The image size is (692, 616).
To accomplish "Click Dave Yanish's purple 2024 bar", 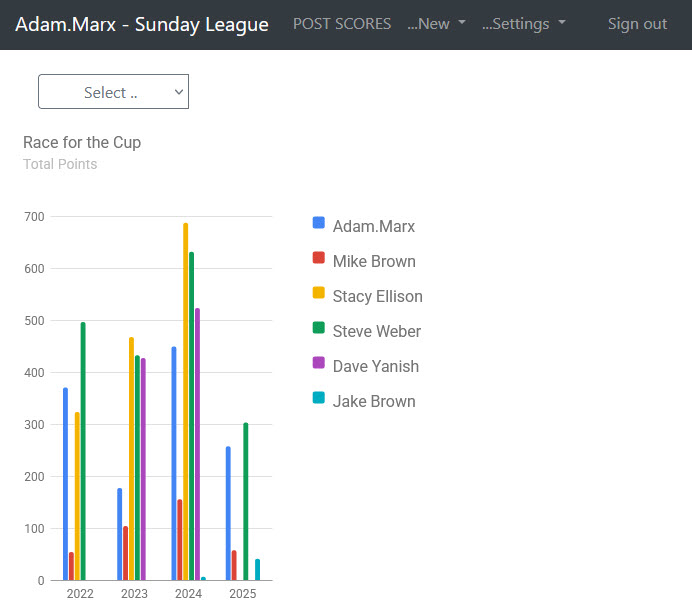I will [x=197, y=444].
